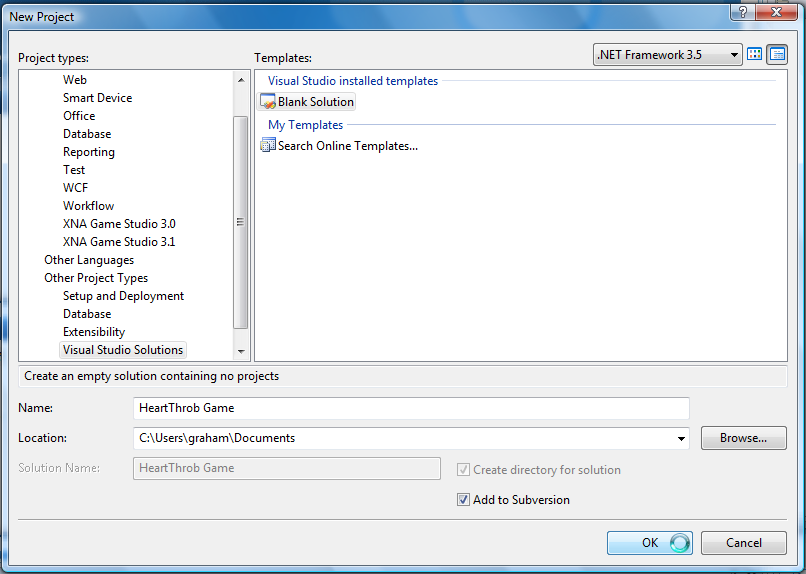Open Search Online Templates icon
The image size is (806, 574).
click(x=268, y=145)
